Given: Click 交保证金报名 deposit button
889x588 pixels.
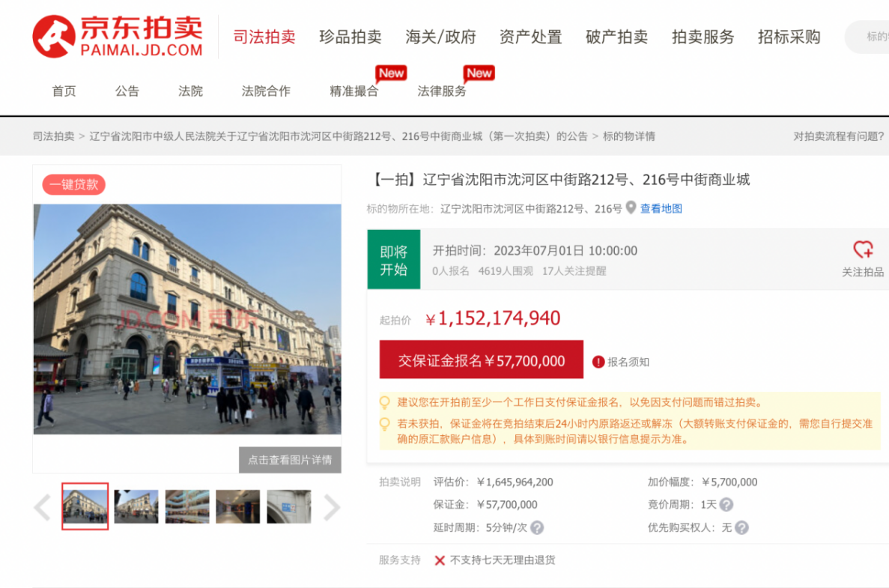Looking at the screenshot, I should (481, 360).
